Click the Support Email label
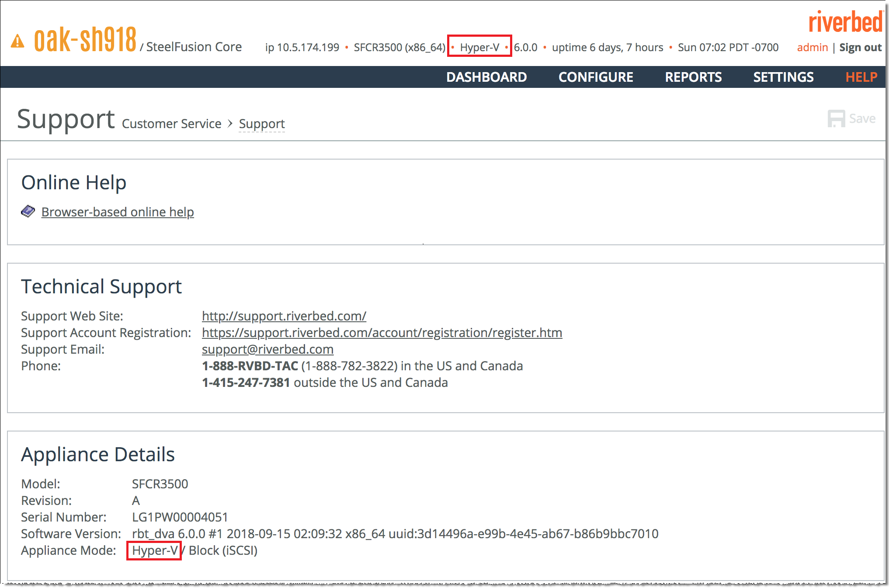 tap(63, 349)
